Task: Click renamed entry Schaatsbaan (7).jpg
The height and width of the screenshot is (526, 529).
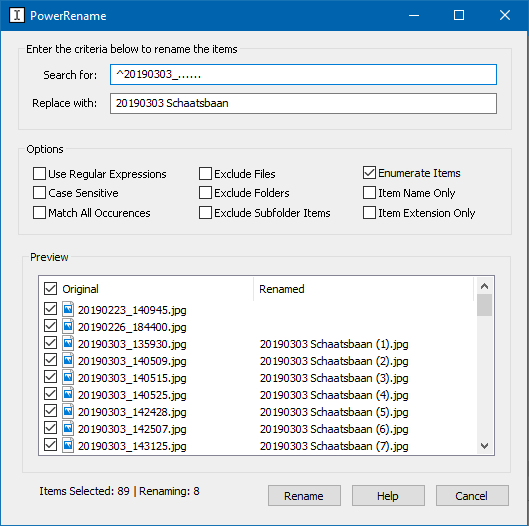Action: (334, 446)
